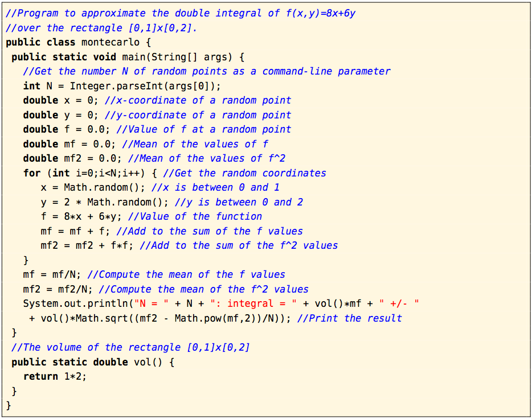This screenshot has width=532, height=419.
Task: Click the 'mf2 = mf2/N;' statement
Action: 58,289
